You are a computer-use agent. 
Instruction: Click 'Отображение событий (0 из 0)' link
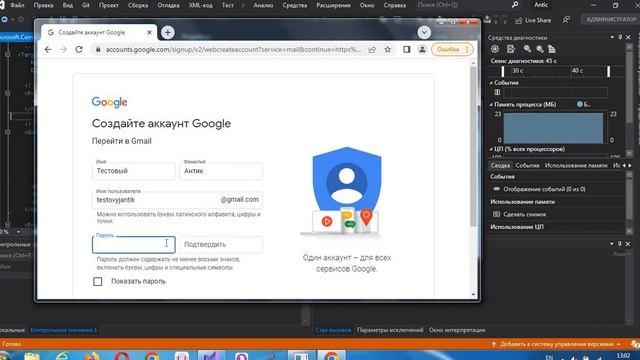pos(544,189)
